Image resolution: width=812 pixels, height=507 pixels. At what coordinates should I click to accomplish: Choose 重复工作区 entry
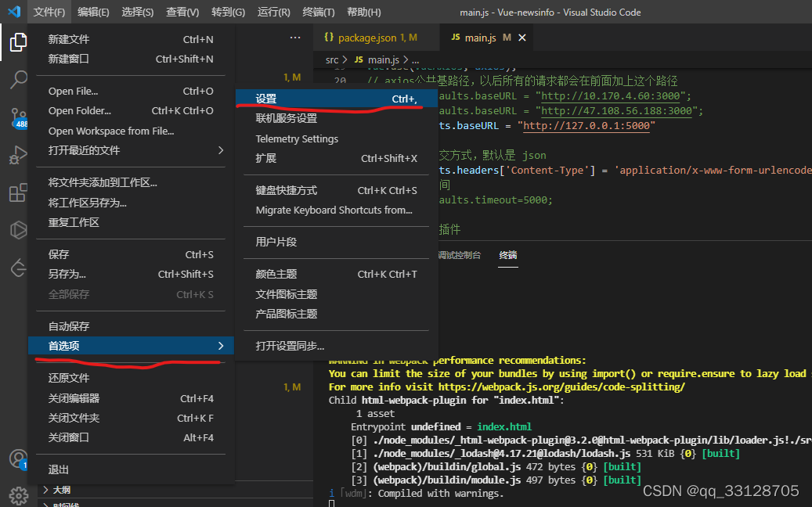(x=131, y=222)
